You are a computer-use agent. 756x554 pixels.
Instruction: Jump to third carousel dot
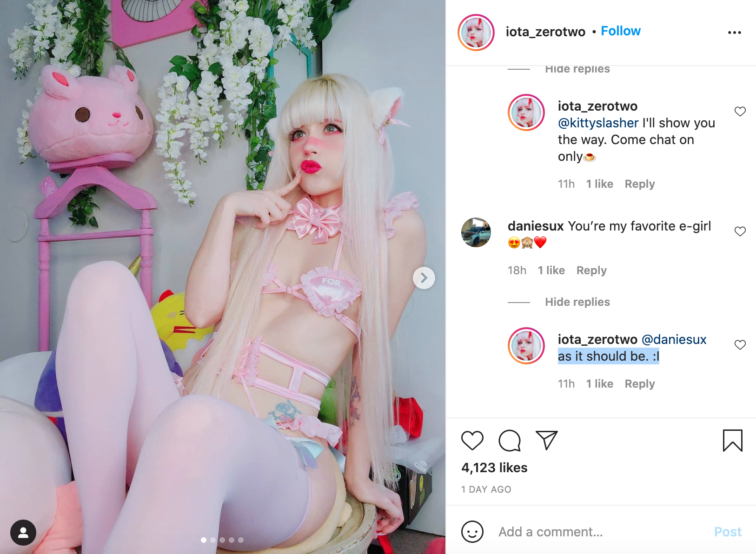click(x=222, y=540)
